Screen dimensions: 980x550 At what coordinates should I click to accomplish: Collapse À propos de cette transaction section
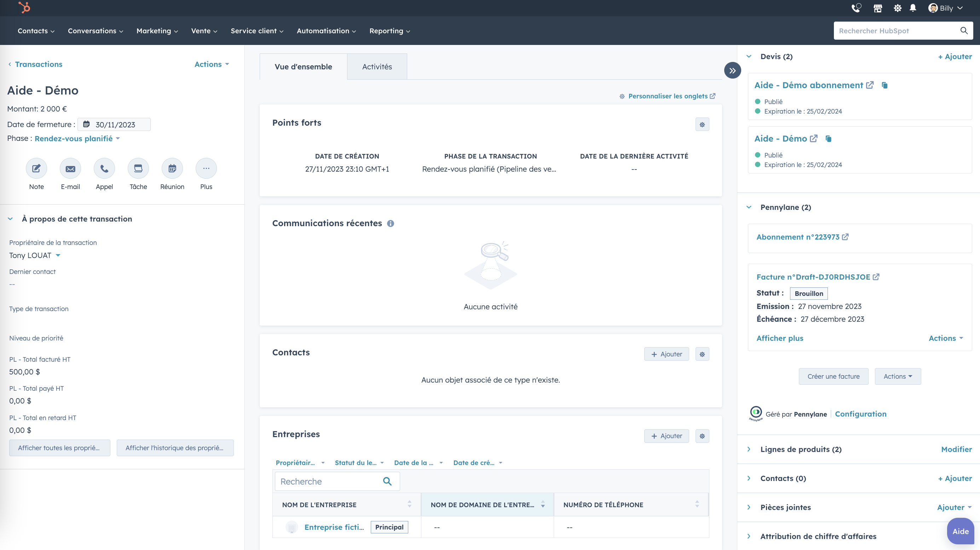click(10, 219)
